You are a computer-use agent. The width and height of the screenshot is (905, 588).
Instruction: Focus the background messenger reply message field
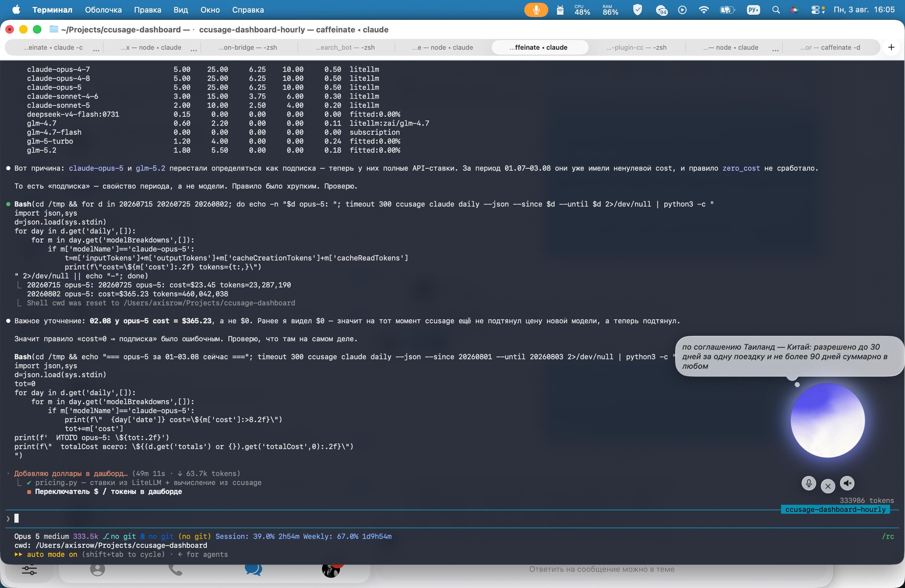click(602, 569)
